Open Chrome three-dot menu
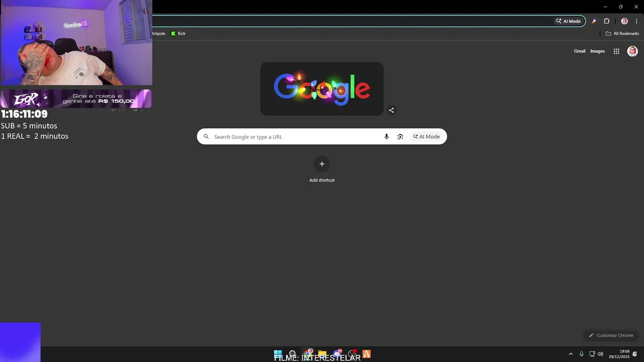Image resolution: width=644 pixels, height=362 pixels. coord(636,21)
